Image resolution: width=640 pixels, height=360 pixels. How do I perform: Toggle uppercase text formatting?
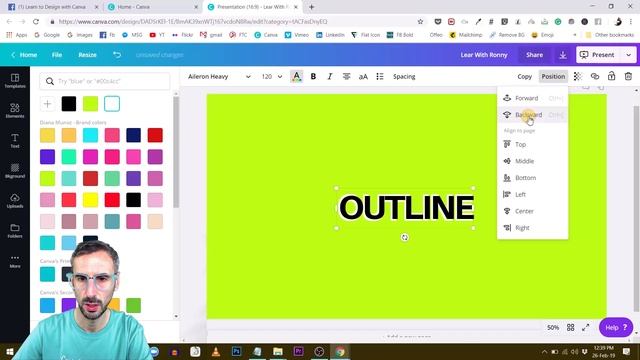[x=363, y=76]
